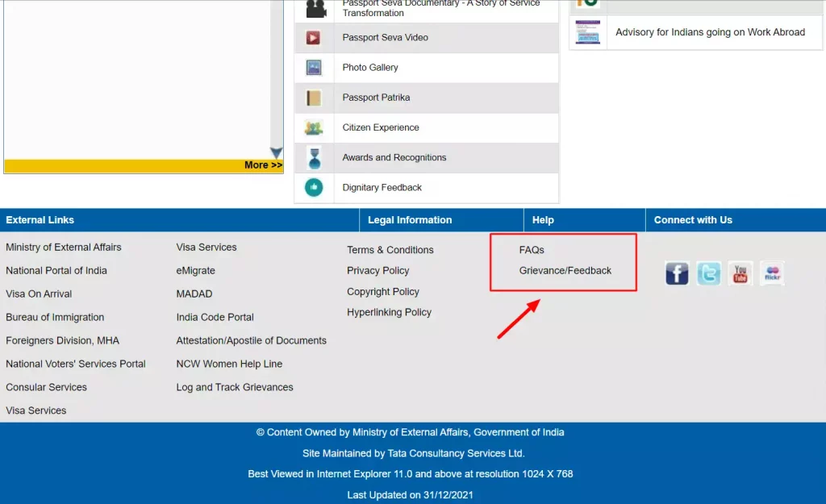Open Log and Track Grievances link

coord(235,387)
